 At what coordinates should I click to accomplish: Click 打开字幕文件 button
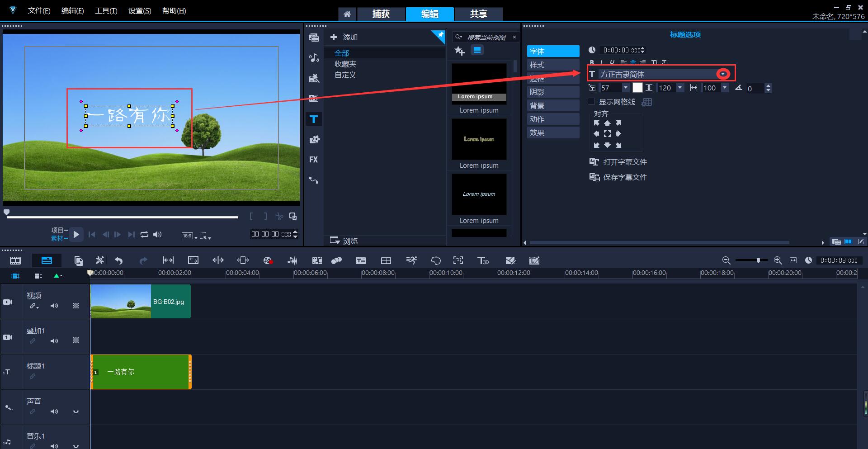[x=618, y=162]
